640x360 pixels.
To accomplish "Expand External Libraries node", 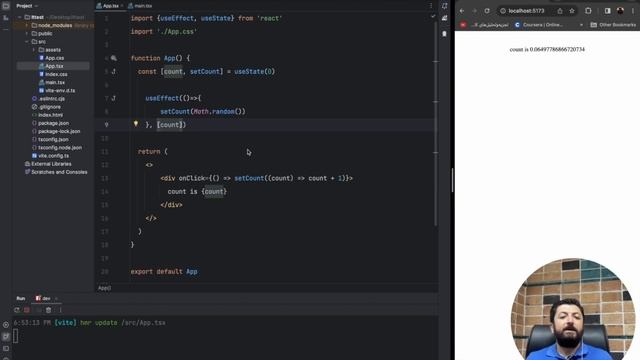I will 48,164.
